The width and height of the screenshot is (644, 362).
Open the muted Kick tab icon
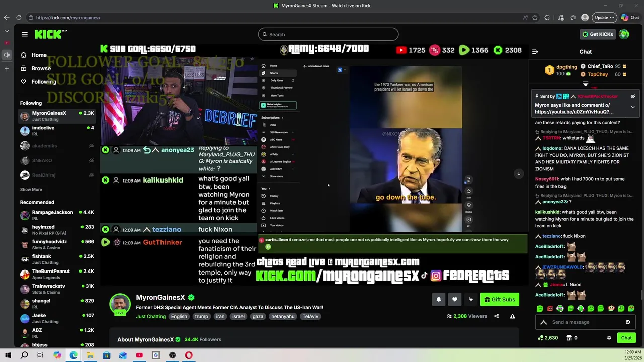click(x=7, y=55)
